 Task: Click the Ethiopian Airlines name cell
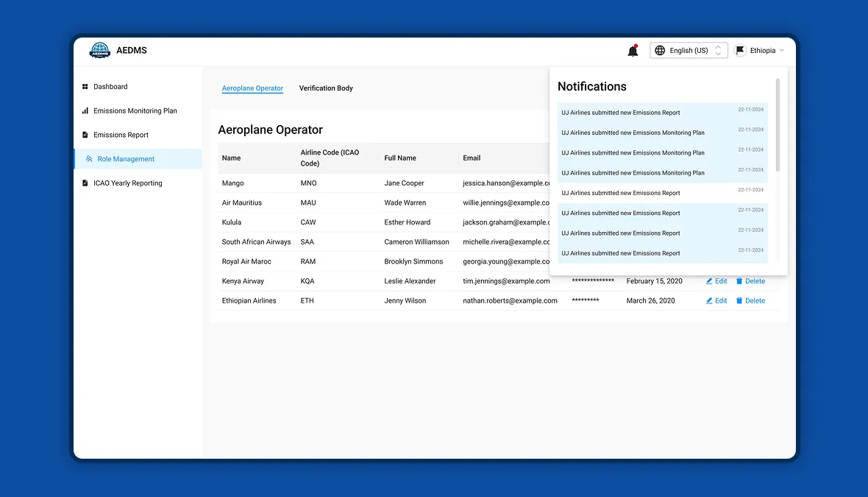[249, 300]
